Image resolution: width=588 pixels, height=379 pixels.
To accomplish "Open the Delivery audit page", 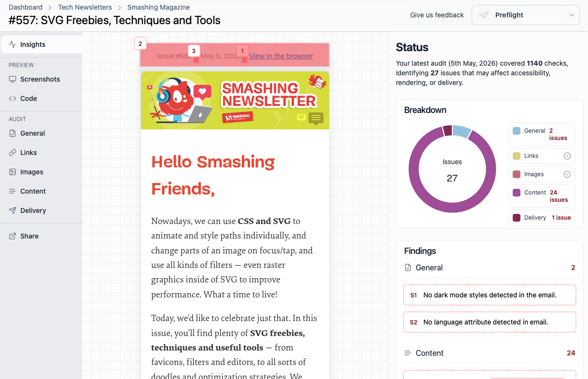I will [41, 211].
